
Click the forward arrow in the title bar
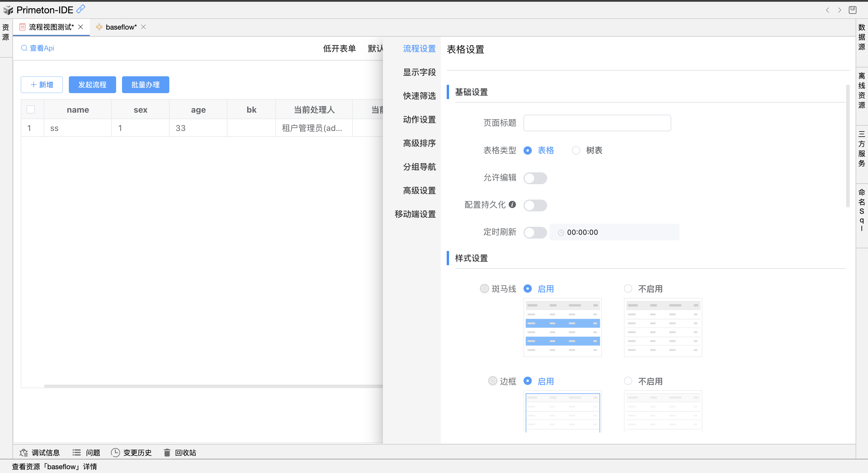(839, 10)
